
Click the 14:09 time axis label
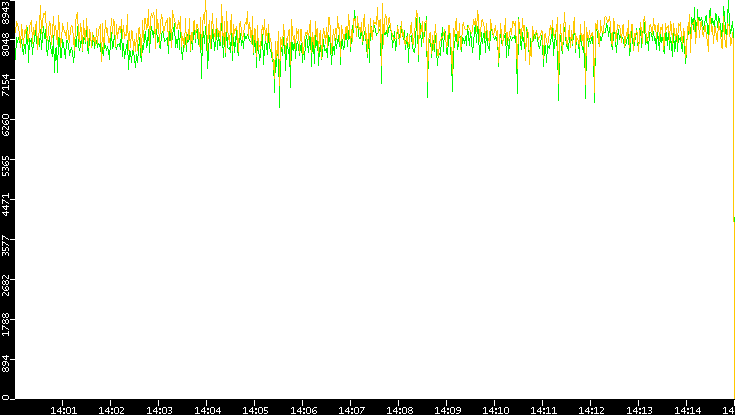[x=447, y=410]
